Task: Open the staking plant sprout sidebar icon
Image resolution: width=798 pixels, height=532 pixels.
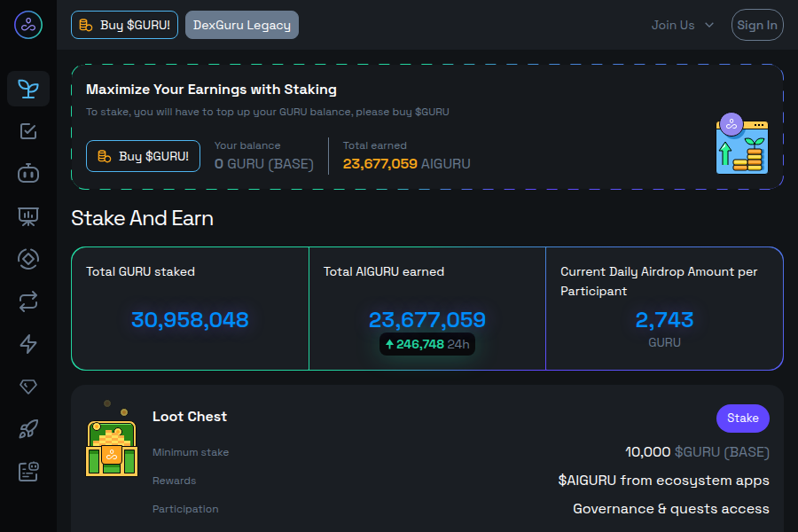Action: coord(28,89)
